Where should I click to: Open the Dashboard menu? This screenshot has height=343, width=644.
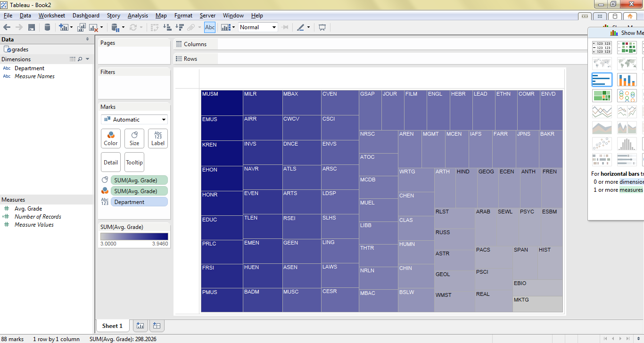point(86,16)
